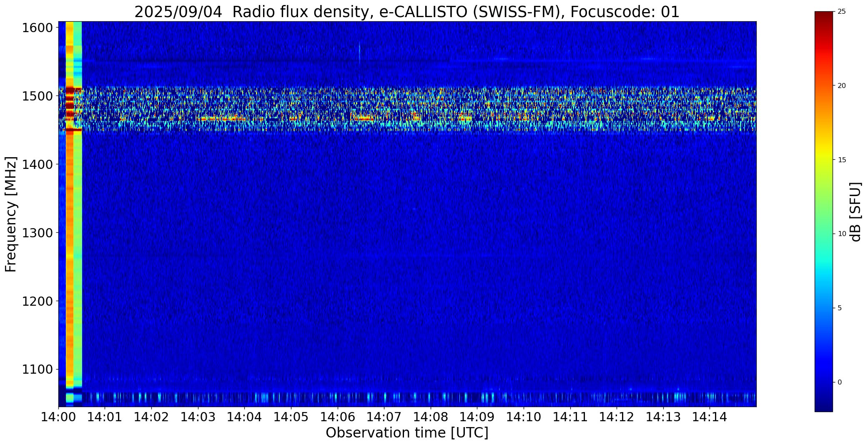This screenshot has width=868, height=445.
Task: Click the 14:10 time tick label
Action: [524, 417]
